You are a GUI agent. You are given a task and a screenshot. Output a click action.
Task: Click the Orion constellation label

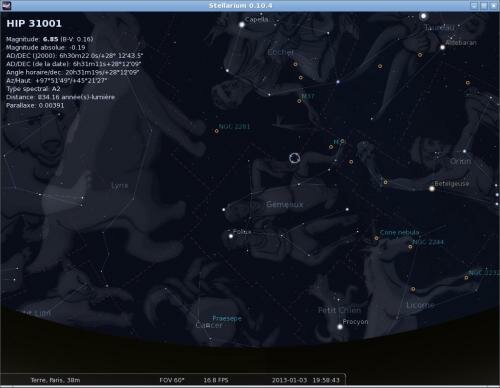click(x=460, y=161)
